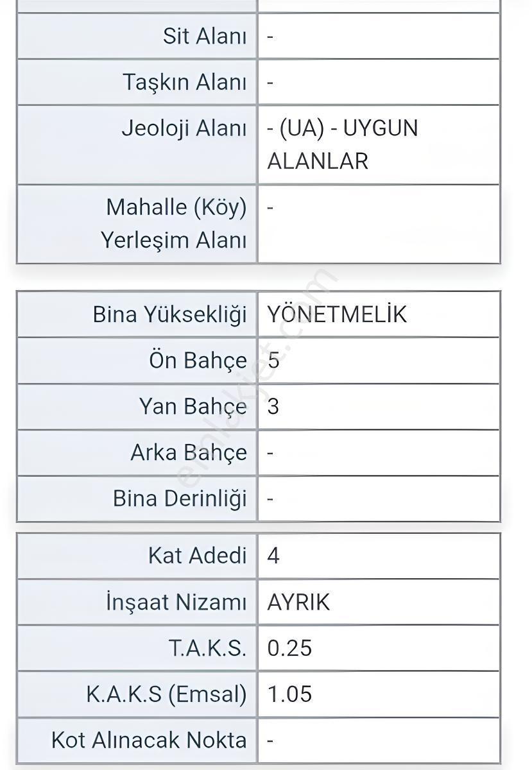Select the Kat Adedi value 4

pos(273,555)
